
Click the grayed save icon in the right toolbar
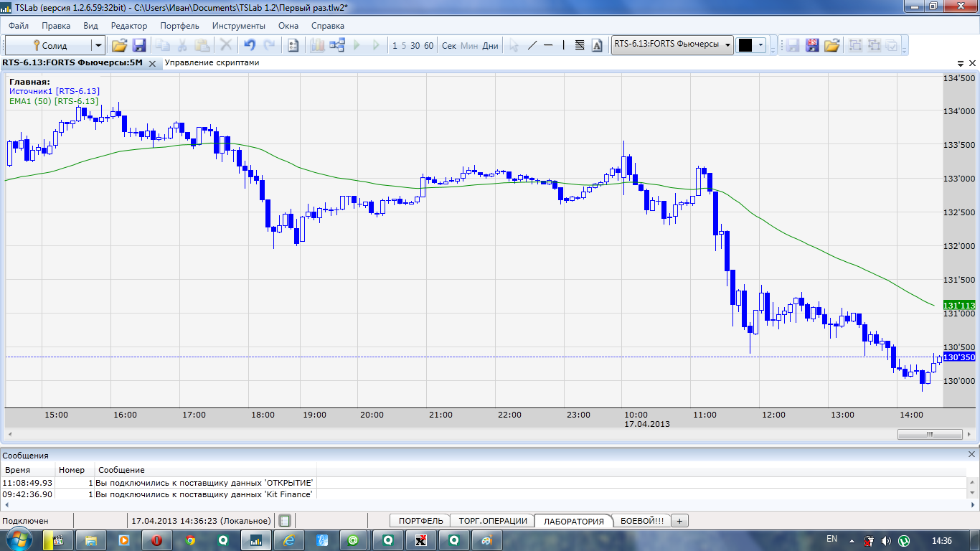coord(793,45)
